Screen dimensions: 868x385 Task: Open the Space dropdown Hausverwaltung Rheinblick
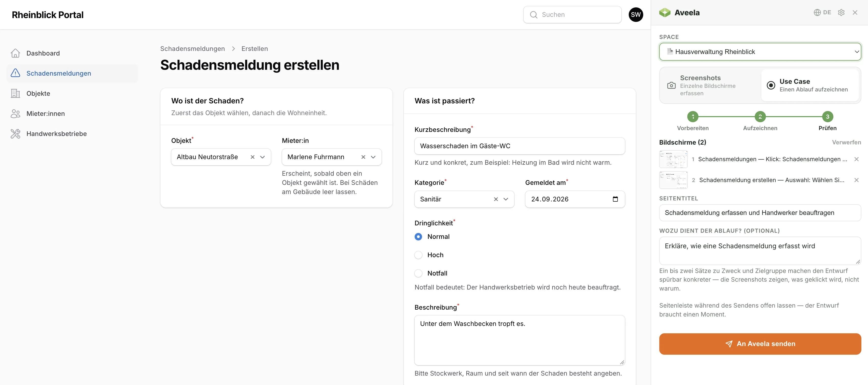click(x=760, y=52)
